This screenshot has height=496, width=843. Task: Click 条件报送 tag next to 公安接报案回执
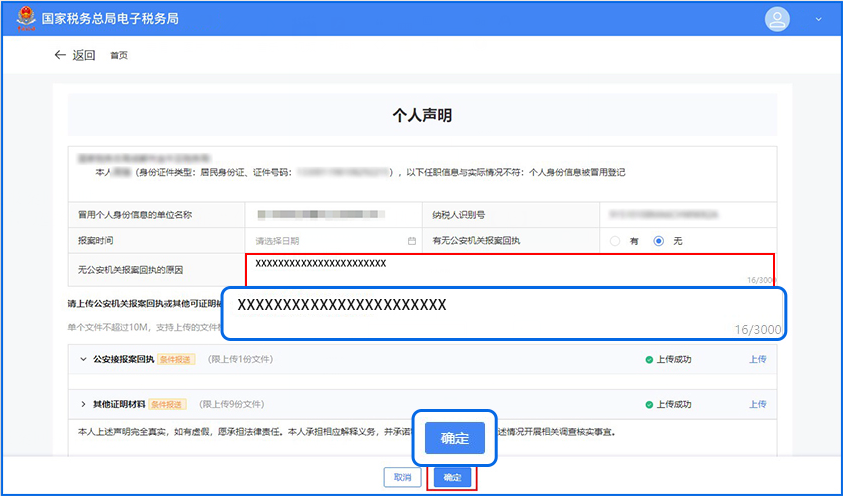[x=179, y=359]
